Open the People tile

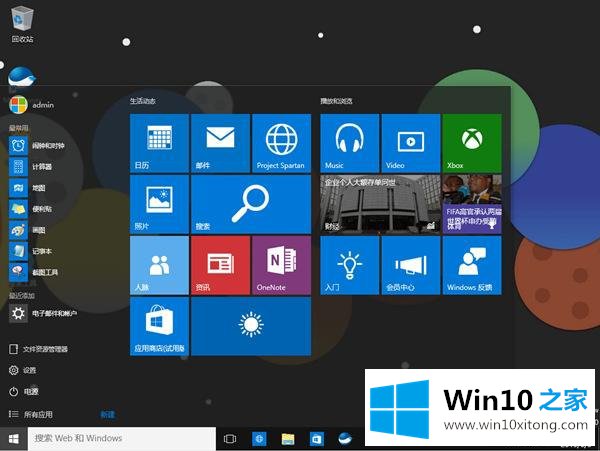(159, 265)
